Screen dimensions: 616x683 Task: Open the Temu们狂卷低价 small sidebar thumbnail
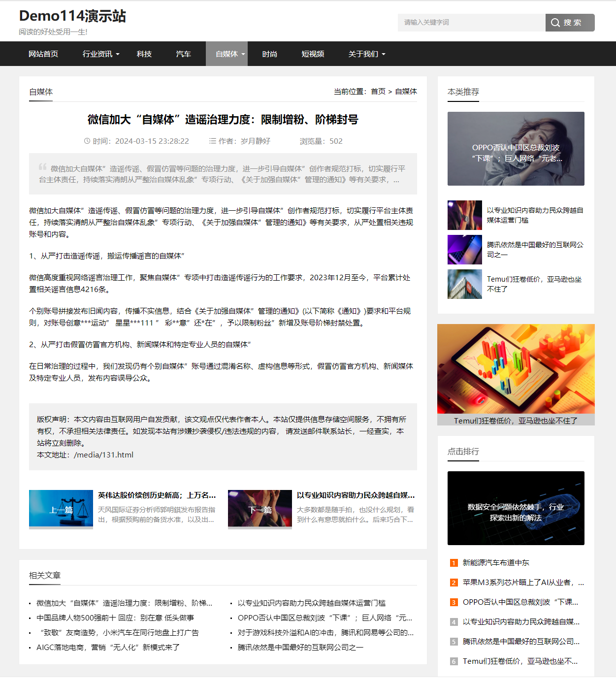click(465, 284)
